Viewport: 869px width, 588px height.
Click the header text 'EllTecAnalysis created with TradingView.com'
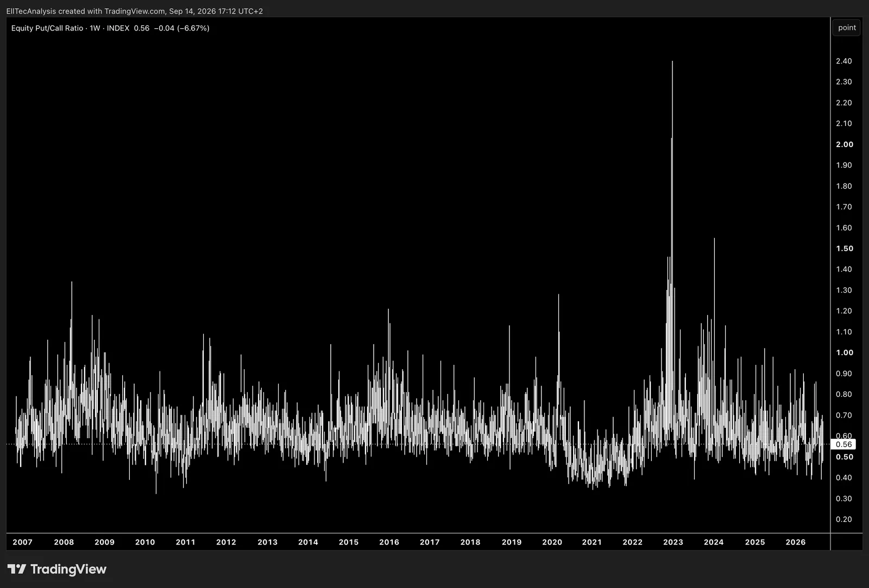point(85,11)
